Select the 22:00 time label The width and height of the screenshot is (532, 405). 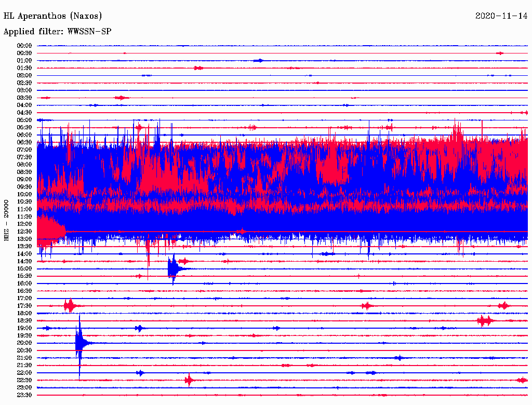pyautogui.click(x=24, y=373)
